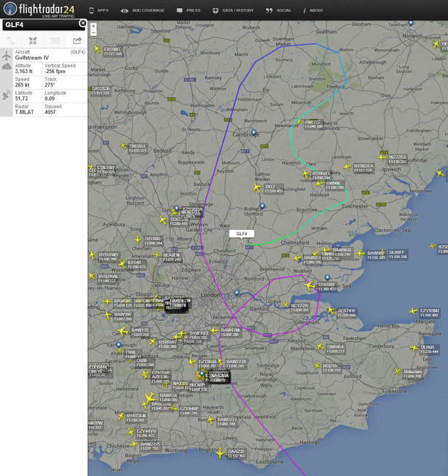Click the airport pin near Luton
The width and height of the screenshot is (448, 476).
[176, 208]
